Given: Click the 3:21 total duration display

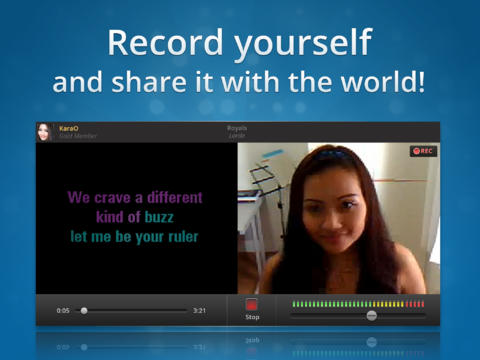Looking at the screenshot, I should point(199,311).
